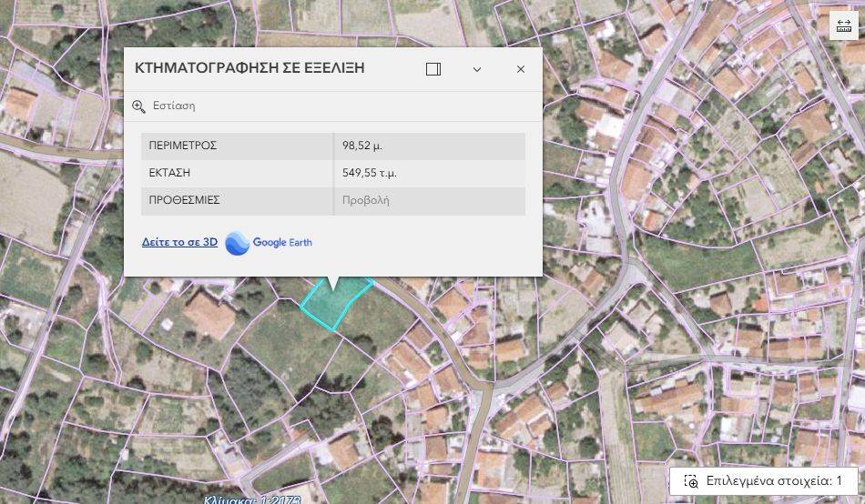Click the zoom-in magnifier icon beside Εστίαση
Viewport: 865px width, 504px height.
pos(139,106)
